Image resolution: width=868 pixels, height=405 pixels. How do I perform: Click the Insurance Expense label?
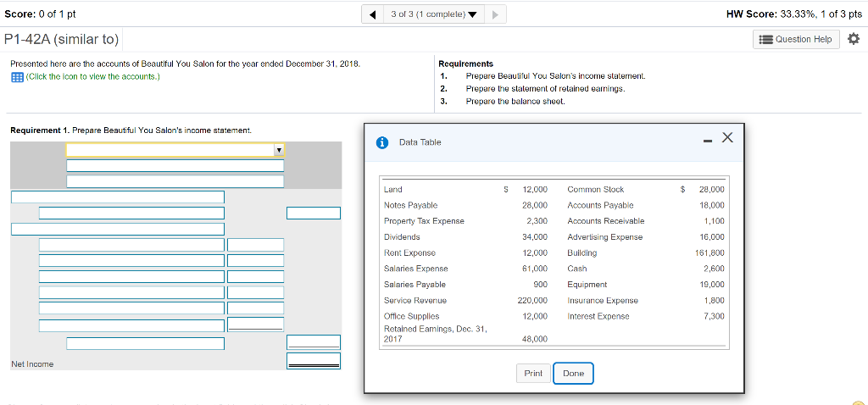pyautogui.click(x=603, y=301)
